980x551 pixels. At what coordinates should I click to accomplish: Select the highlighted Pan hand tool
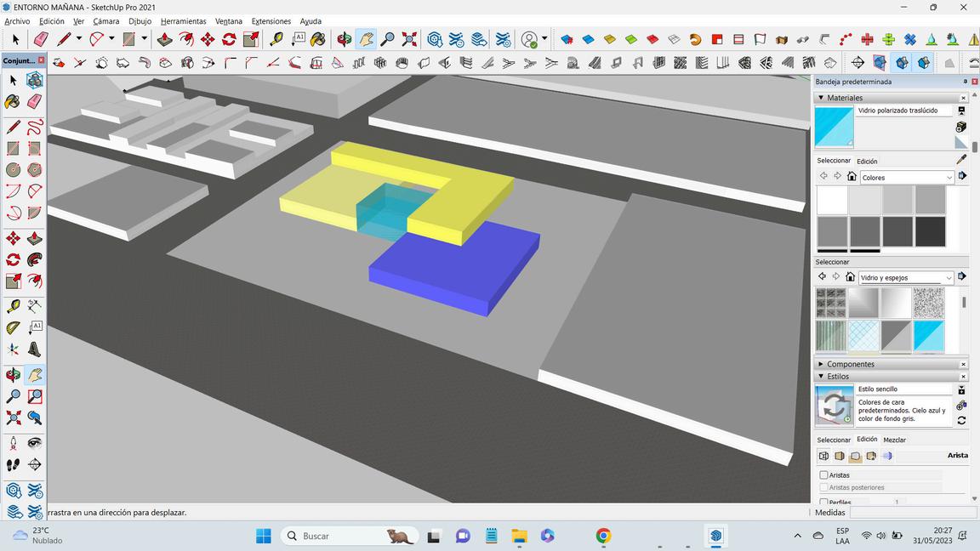tap(366, 40)
